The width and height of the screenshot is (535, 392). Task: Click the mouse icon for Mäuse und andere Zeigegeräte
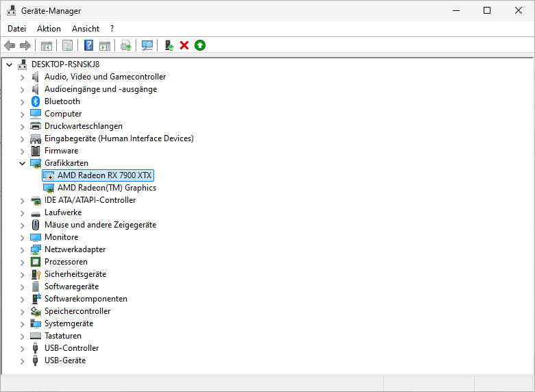36,225
